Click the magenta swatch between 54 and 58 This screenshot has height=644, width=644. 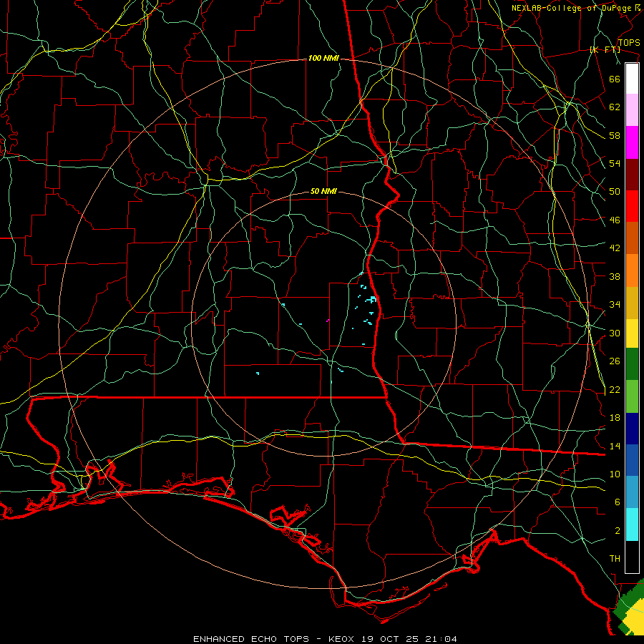[x=632, y=142]
